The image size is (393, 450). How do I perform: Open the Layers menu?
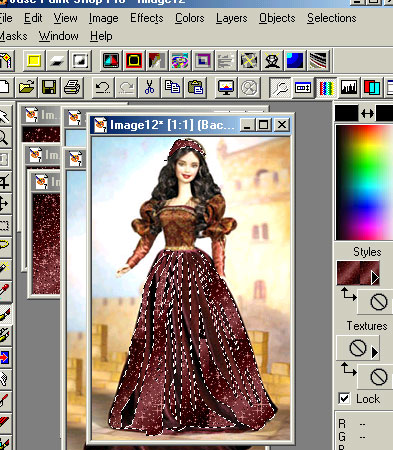pos(231,18)
